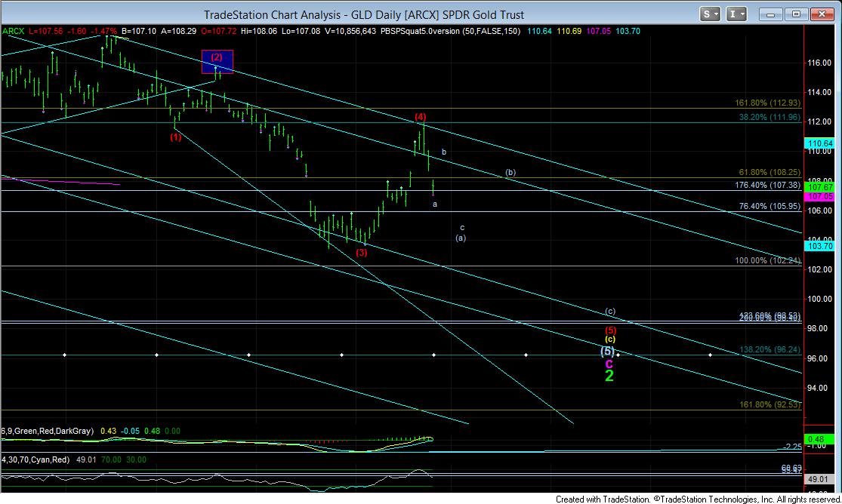This screenshot has width=842, height=504.
Task: Click the 94.00 price axis label
Action: click(819, 388)
